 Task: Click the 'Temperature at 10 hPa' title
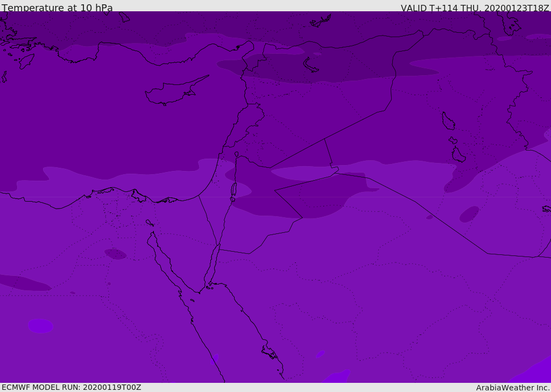tap(57, 8)
